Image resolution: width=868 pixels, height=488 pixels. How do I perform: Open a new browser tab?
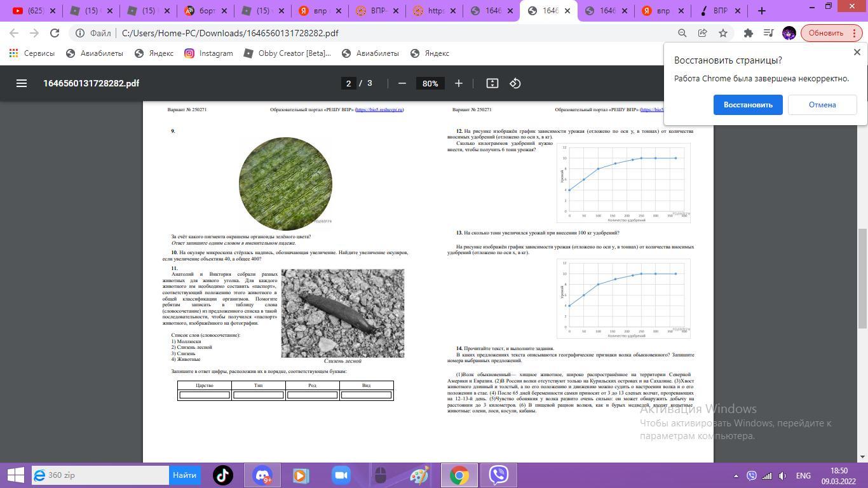pyautogui.click(x=761, y=11)
